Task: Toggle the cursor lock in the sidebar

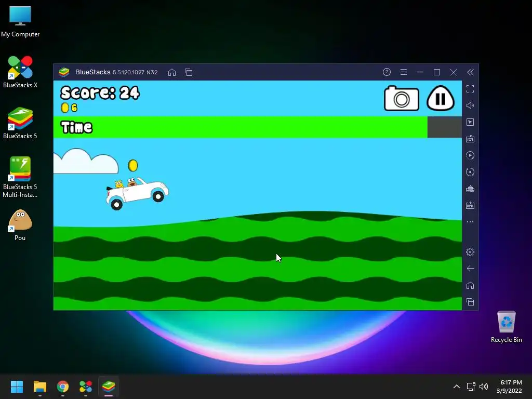Action: click(470, 122)
